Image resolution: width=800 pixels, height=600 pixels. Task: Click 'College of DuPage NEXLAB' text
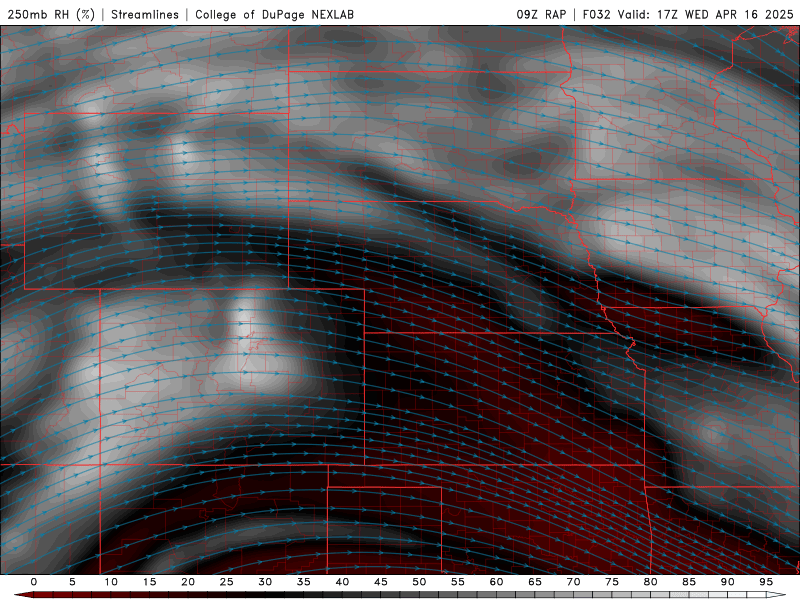(x=274, y=14)
